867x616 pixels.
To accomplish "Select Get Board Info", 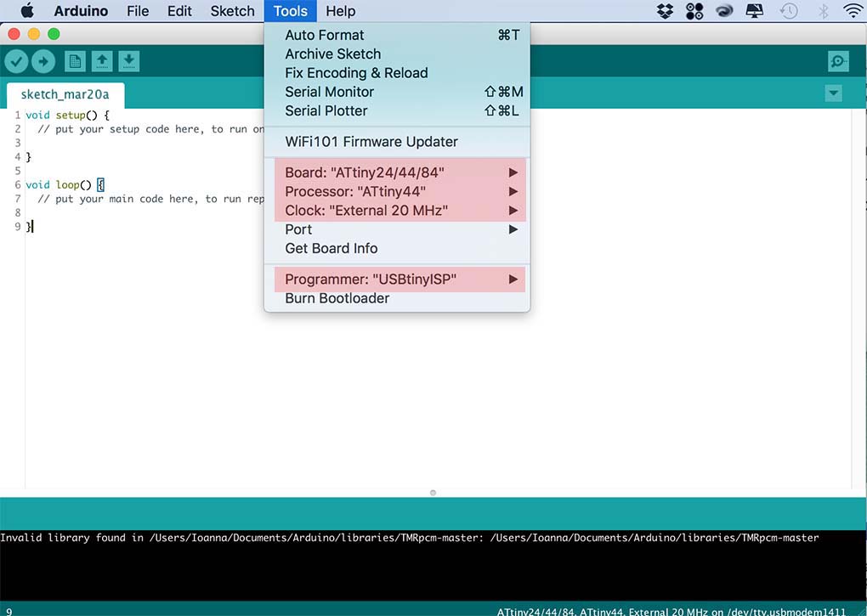I will tap(397, 249).
